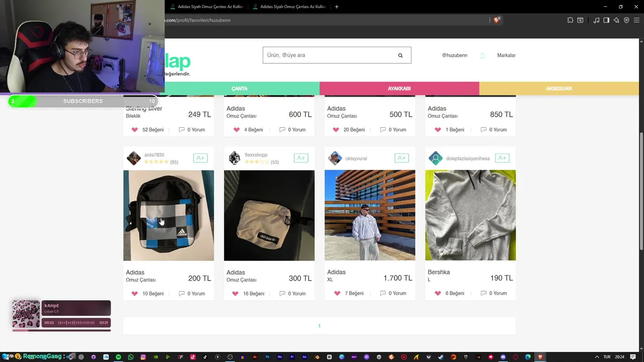Click the search magnifier icon
The width and height of the screenshot is (644, 362).
click(x=400, y=55)
